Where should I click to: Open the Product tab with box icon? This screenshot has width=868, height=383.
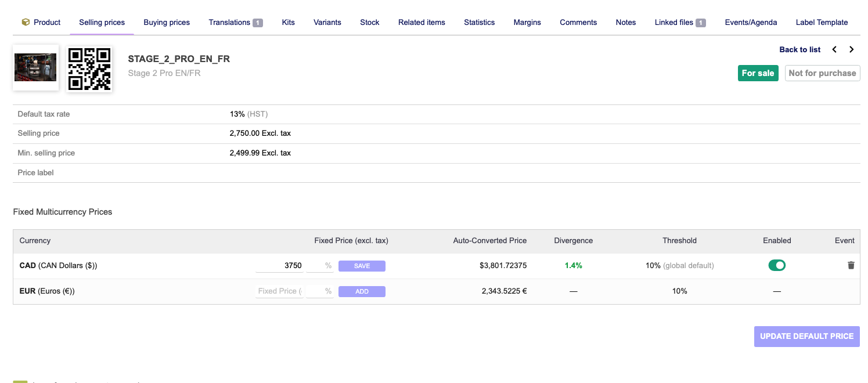pos(41,22)
